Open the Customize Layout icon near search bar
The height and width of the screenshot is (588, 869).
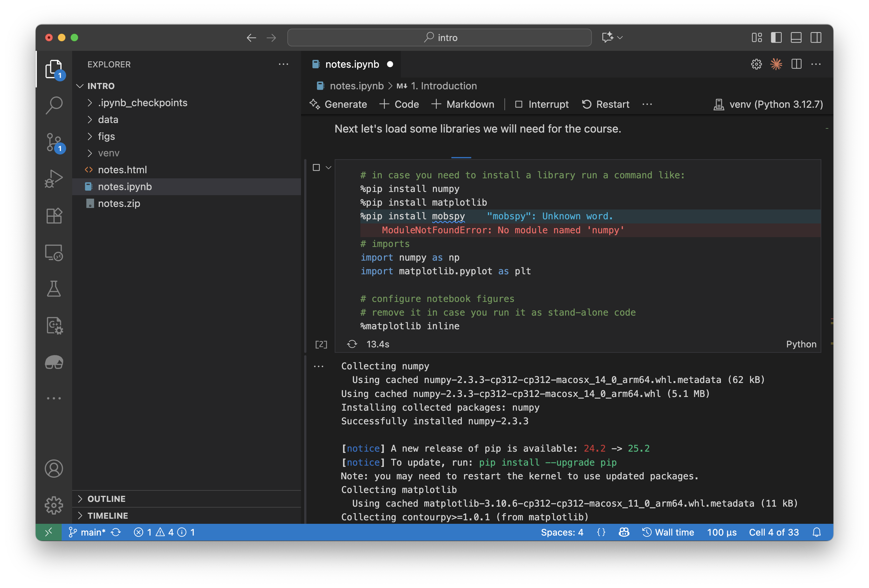756,38
